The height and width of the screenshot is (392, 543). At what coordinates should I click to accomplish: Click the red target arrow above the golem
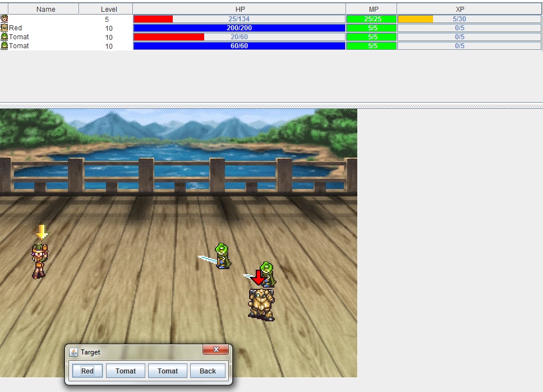(258, 278)
